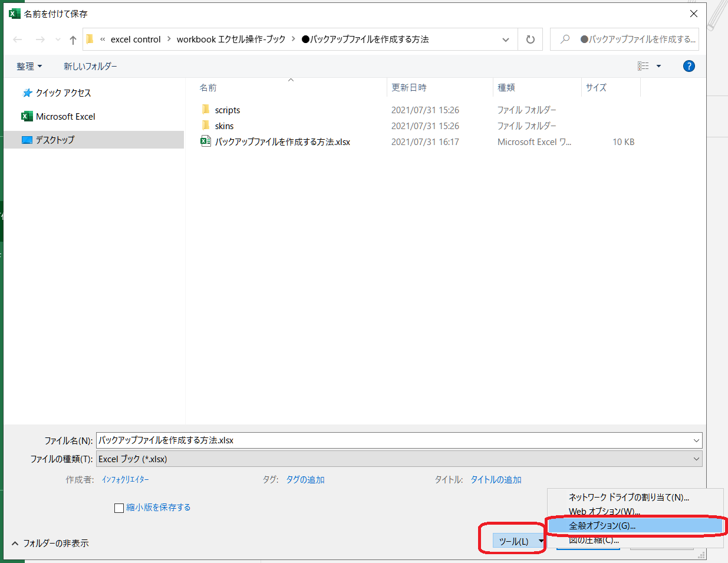Click the view layout icon
This screenshot has height=563, width=728.
643,66
